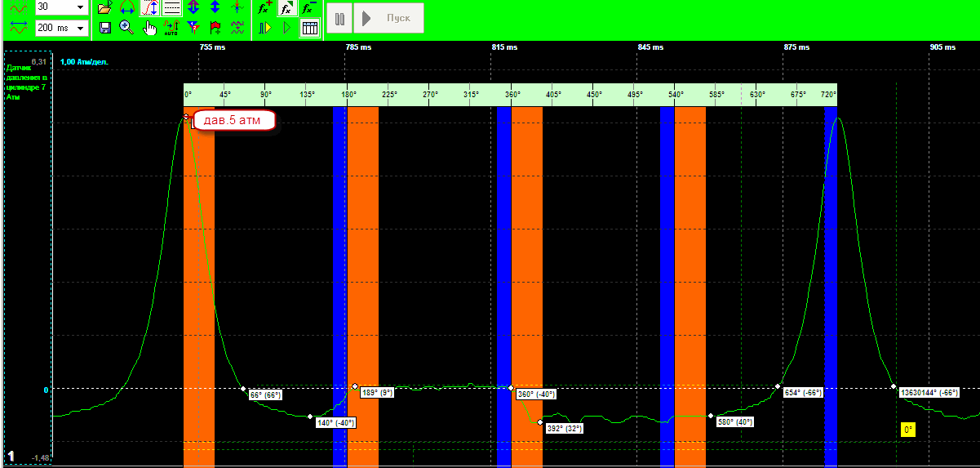
Task: Click the purple wavy lines icon
Action: [237, 28]
